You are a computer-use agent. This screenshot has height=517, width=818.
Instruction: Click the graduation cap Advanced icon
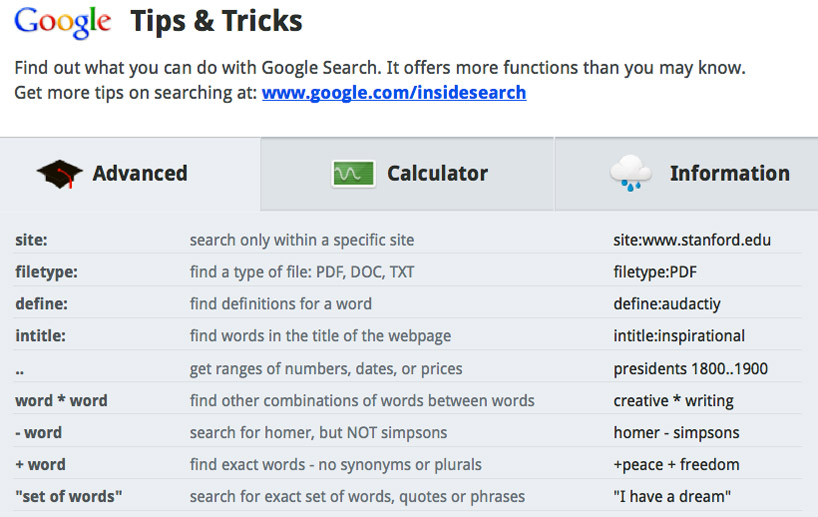(59, 174)
